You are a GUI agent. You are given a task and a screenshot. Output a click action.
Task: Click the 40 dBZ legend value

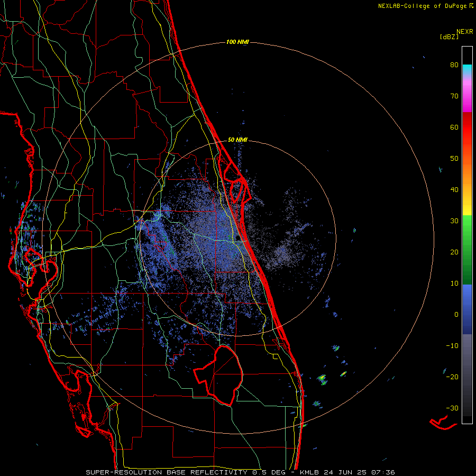(454, 190)
